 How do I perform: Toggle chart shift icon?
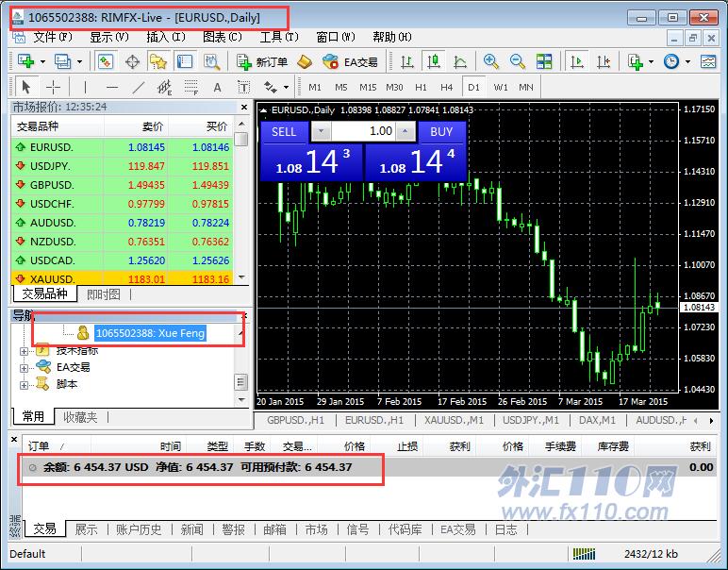point(604,61)
